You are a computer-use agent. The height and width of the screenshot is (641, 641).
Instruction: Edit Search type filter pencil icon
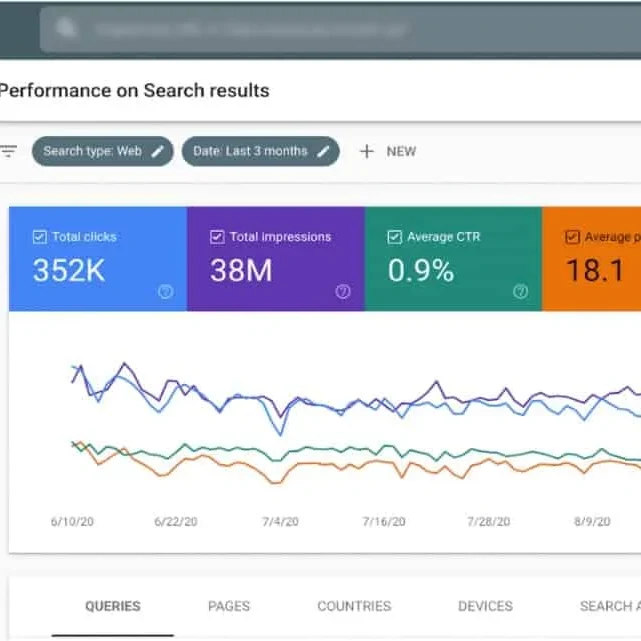point(158,151)
